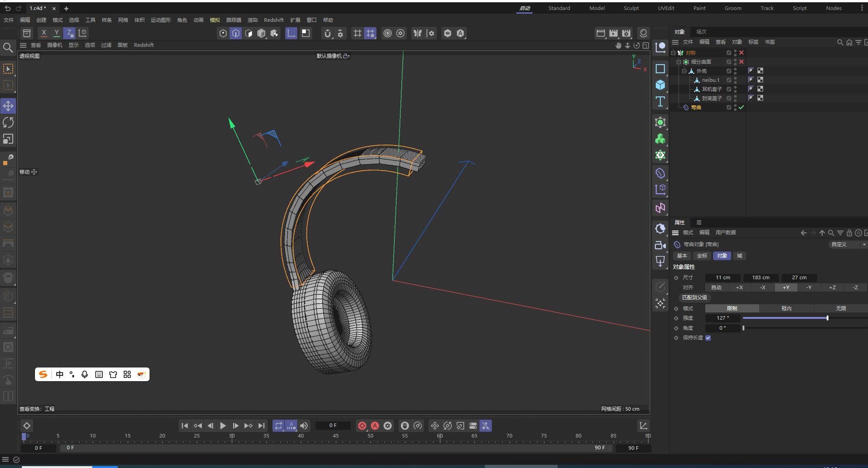Adjust the 强度 strength slider
Image resolution: width=868 pixels, height=468 pixels.
tap(827, 318)
